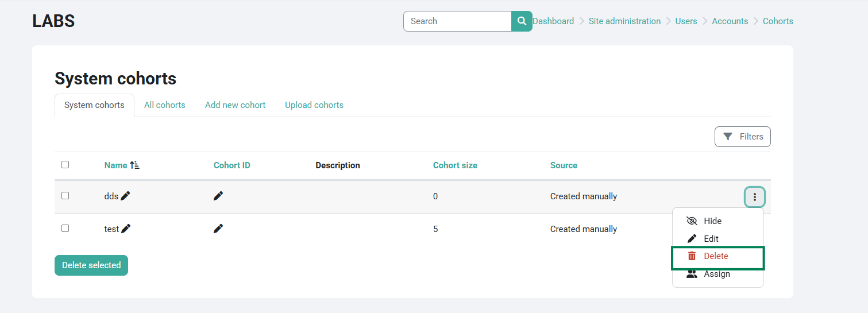
Task: Collapse the three-dot actions menu for dds
Action: (x=754, y=197)
